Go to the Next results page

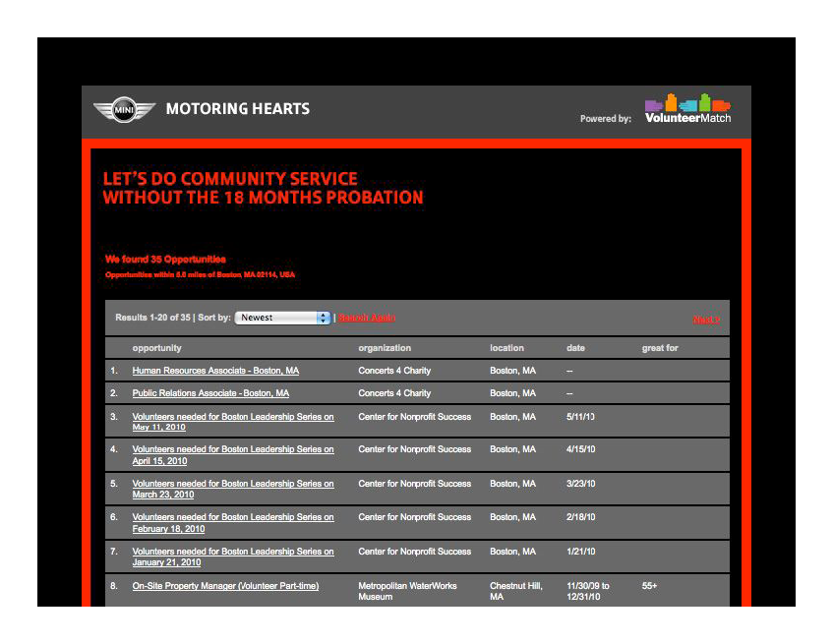706,320
